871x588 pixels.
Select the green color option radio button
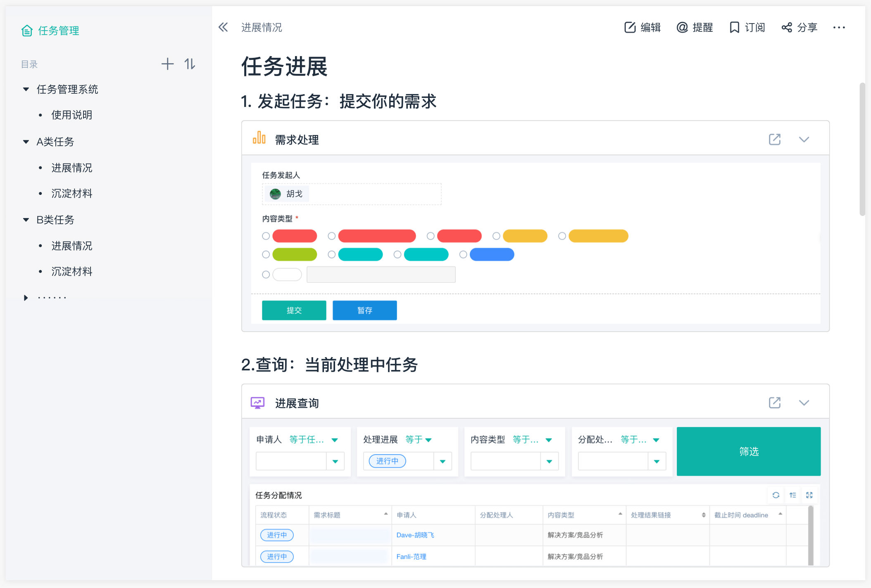pos(266,255)
